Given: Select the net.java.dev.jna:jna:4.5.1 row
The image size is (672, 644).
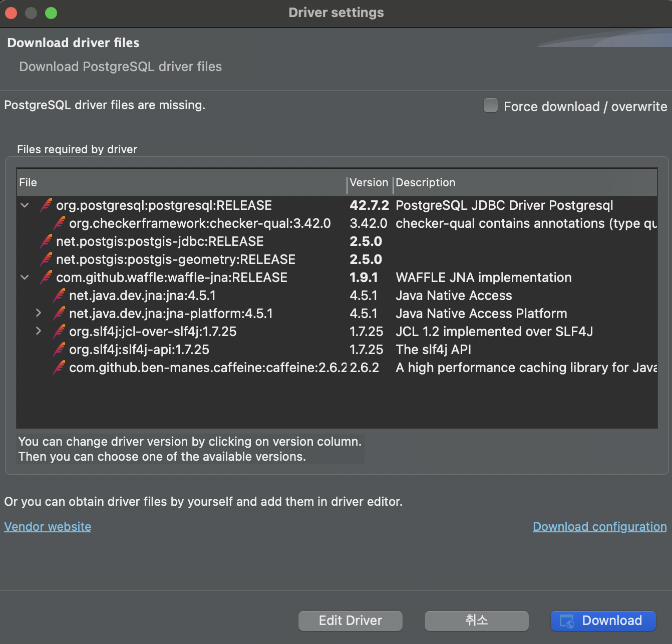Looking at the screenshot, I should coord(337,295).
